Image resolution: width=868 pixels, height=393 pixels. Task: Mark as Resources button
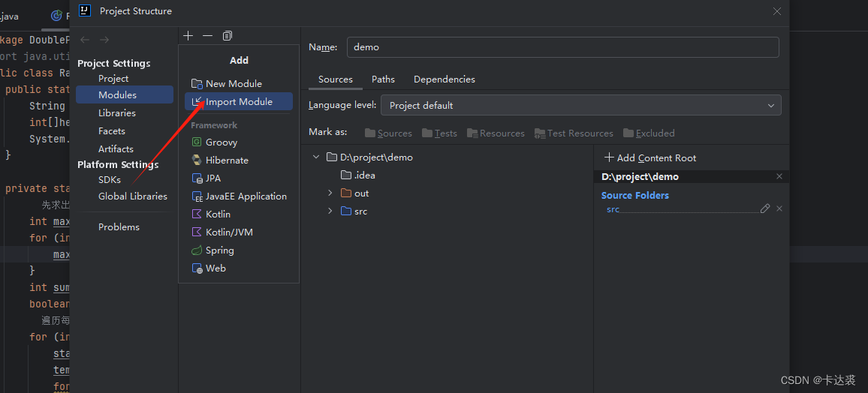point(496,133)
